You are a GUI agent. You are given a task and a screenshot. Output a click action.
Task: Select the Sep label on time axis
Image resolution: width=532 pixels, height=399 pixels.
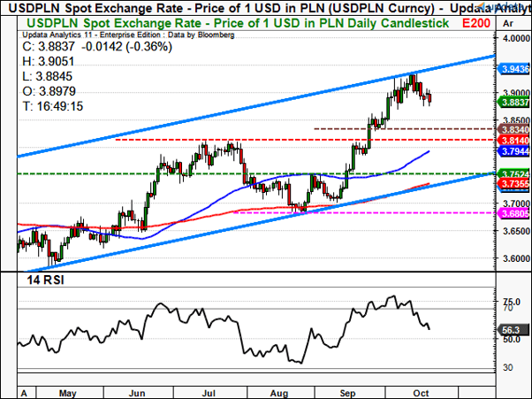pyautogui.click(x=347, y=393)
